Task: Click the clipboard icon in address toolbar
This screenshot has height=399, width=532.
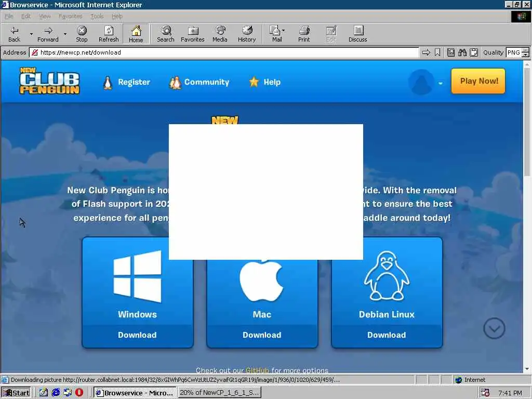Action: click(x=474, y=52)
